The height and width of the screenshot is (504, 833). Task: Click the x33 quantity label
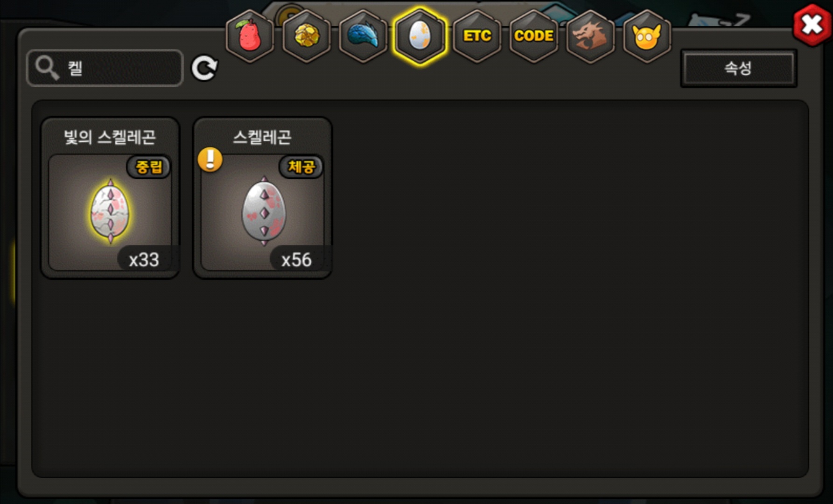click(x=144, y=259)
